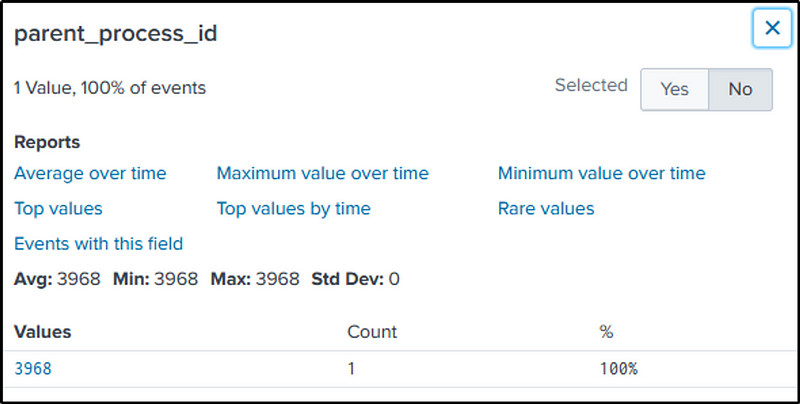The width and height of the screenshot is (800, 404).
Task: Open the Average over time report
Action: point(90,173)
